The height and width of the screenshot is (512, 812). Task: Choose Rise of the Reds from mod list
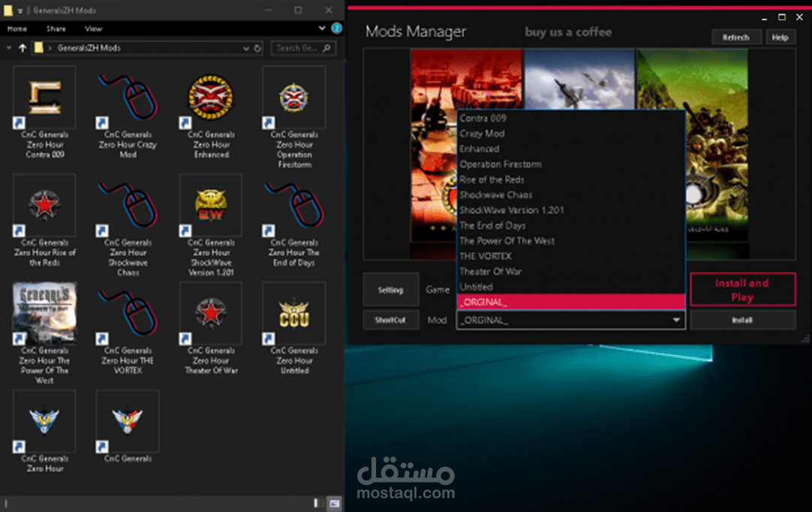pos(571,180)
